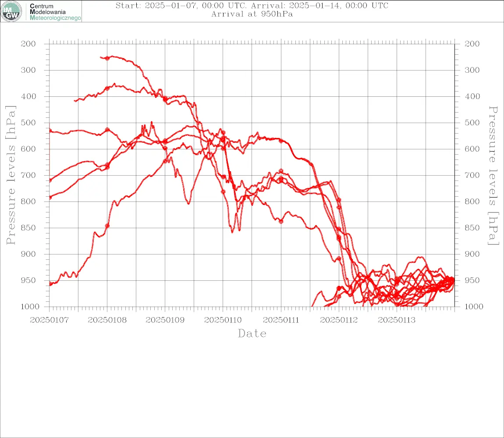This screenshot has width=504, height=438.
Task: Click the right y-axis label 1000
Action: coord(474,307)
